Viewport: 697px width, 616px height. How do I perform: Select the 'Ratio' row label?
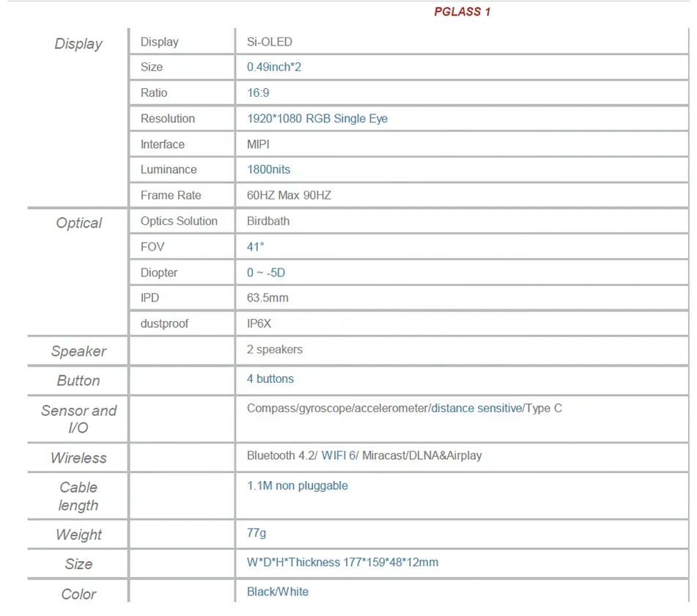point(154,93)
